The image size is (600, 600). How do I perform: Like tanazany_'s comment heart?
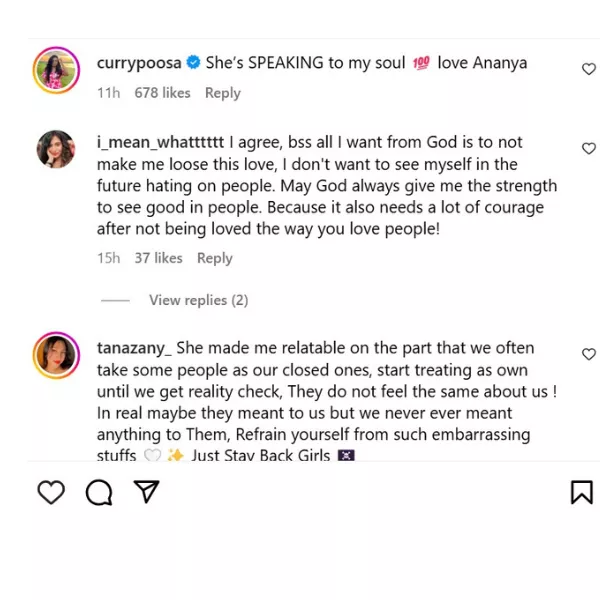(x=589, y=354)
